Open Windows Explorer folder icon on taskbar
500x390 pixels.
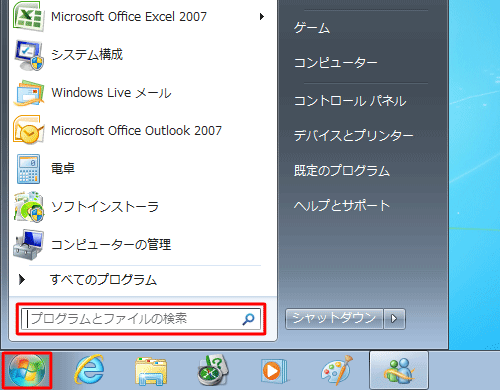coord(151,371)
